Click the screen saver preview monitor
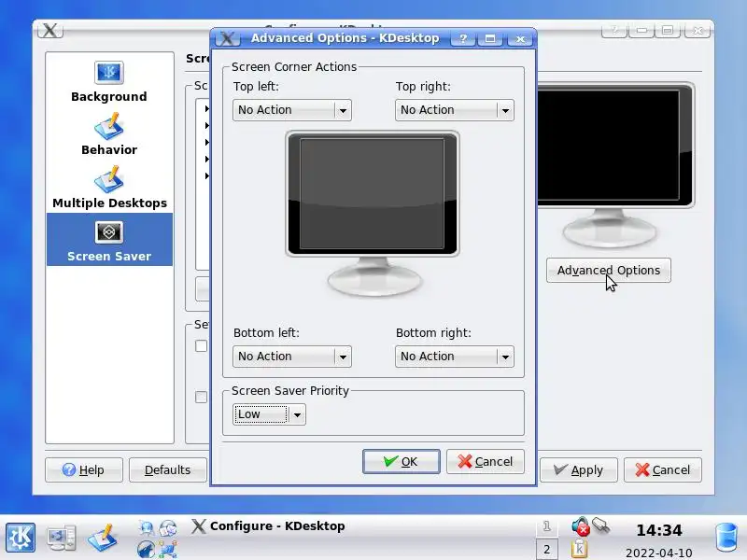 (x=615, y=166)
